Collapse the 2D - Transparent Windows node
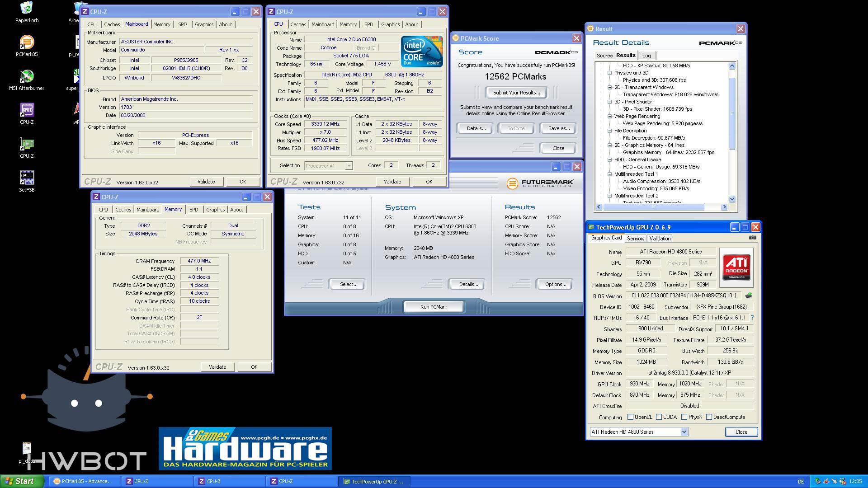 609,87
